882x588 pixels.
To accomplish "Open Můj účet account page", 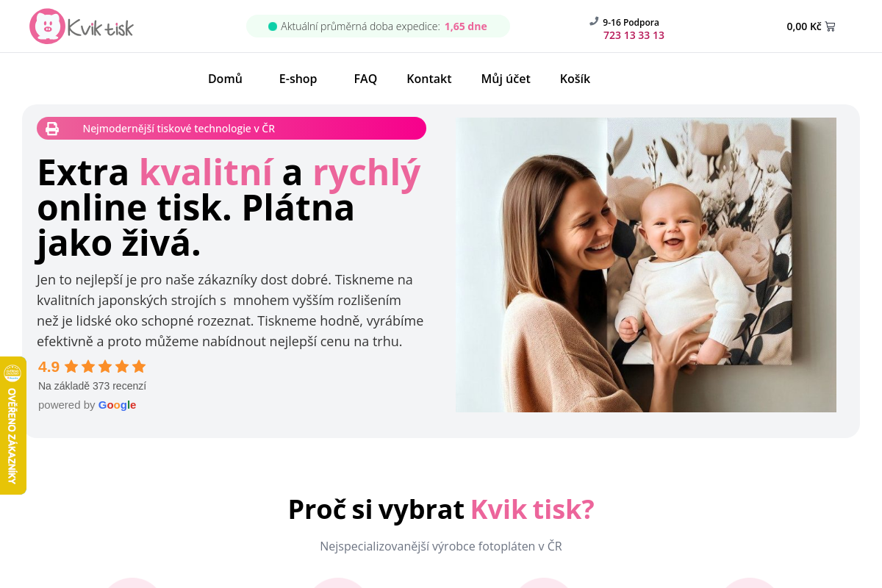I will pos(506,79).
